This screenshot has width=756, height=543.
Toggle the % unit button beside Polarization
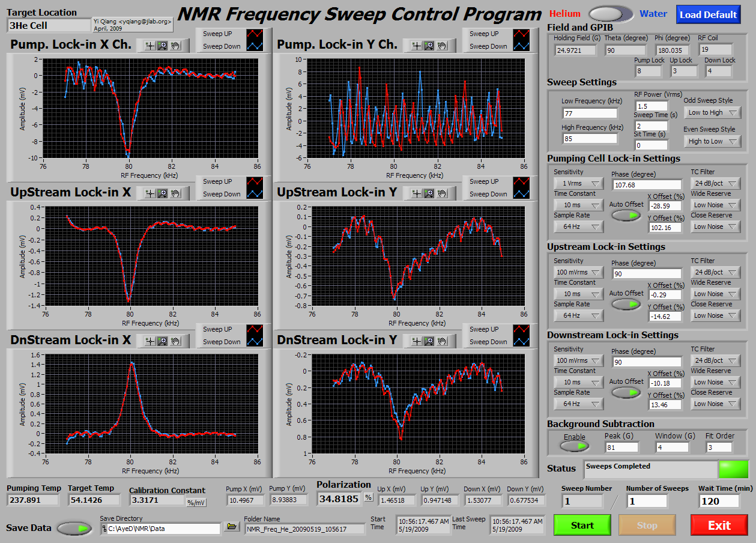[x=369, y=498]
